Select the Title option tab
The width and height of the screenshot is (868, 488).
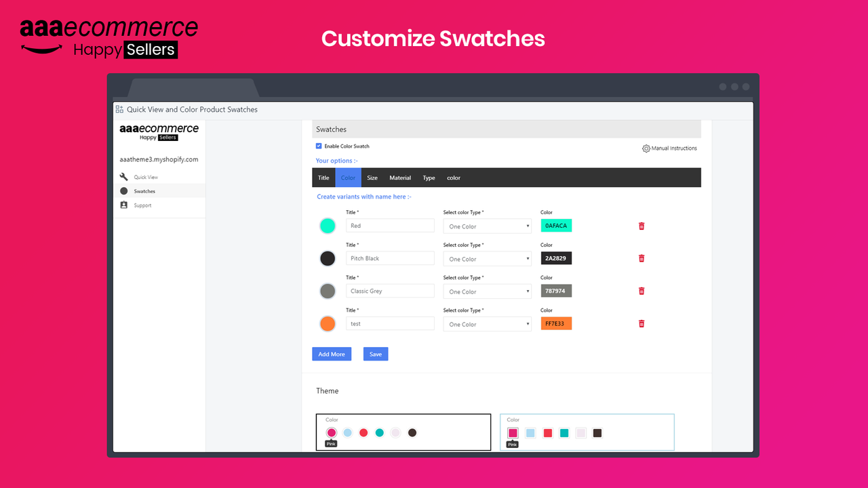(x=323, y=178)
